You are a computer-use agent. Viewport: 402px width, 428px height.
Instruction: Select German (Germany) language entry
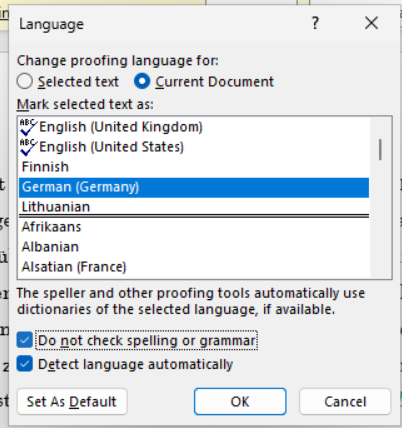click(x=194, y=187)
